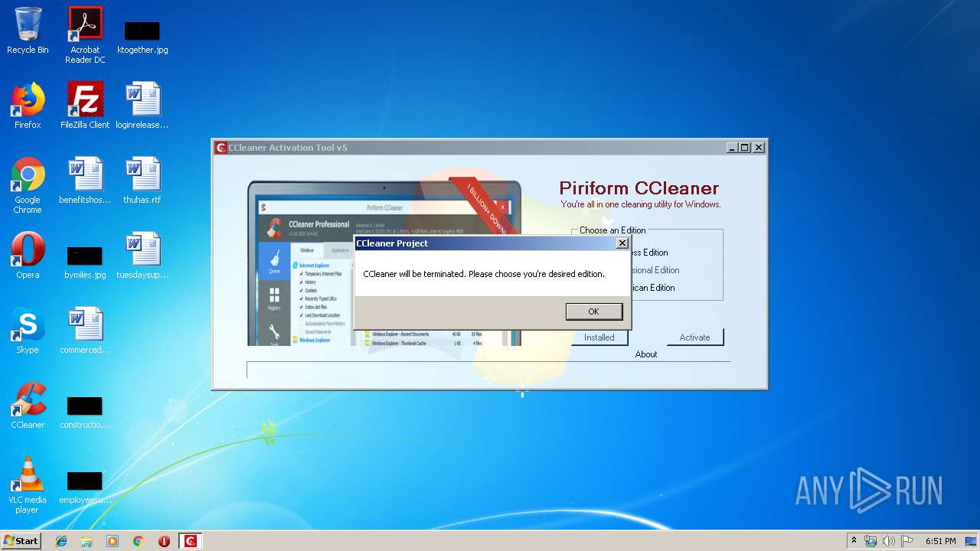
Task: Click the Activate button
Action: pyautogui.click(x=694, y=337)
